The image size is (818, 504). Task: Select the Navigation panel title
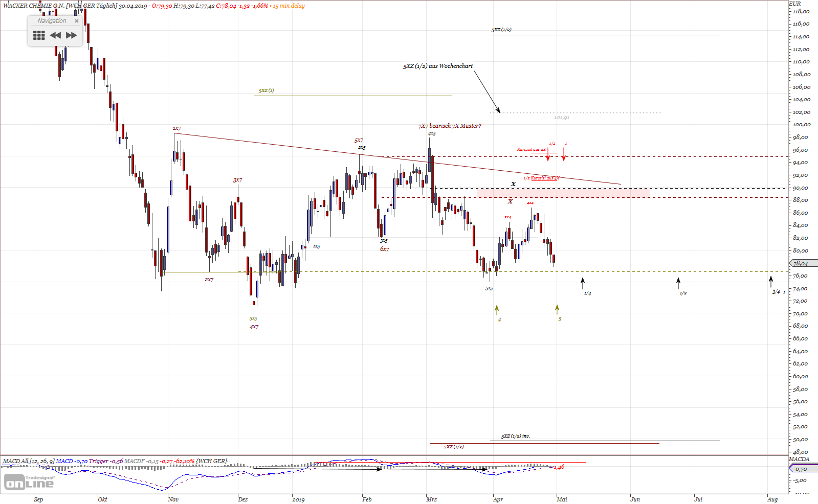[52, 21]
